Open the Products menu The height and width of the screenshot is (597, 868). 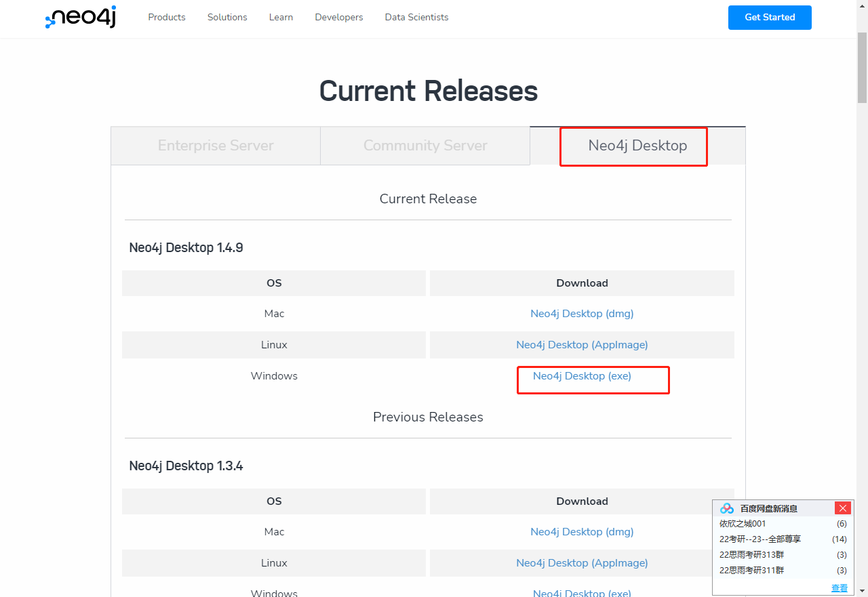(x=167, y=17)
